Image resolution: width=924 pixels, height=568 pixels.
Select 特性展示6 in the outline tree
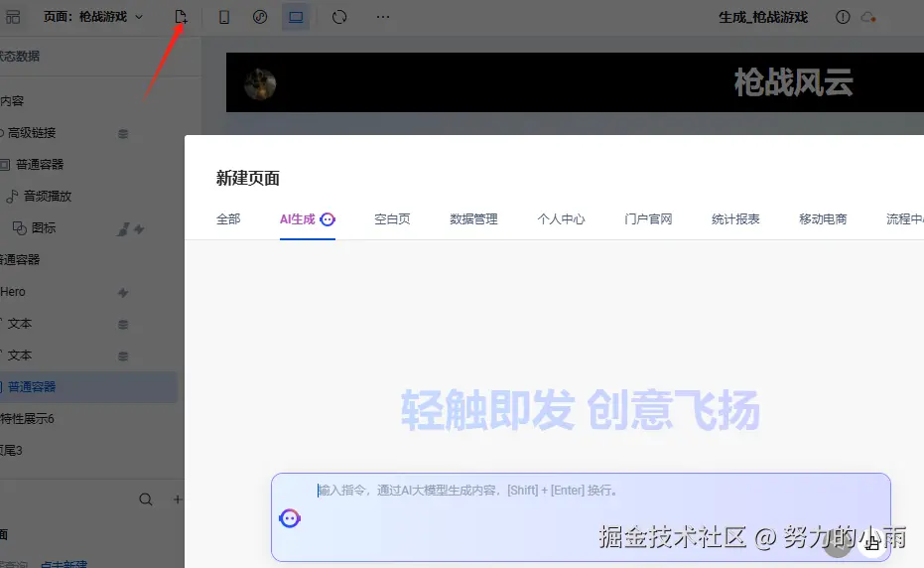tap(27, 419)
